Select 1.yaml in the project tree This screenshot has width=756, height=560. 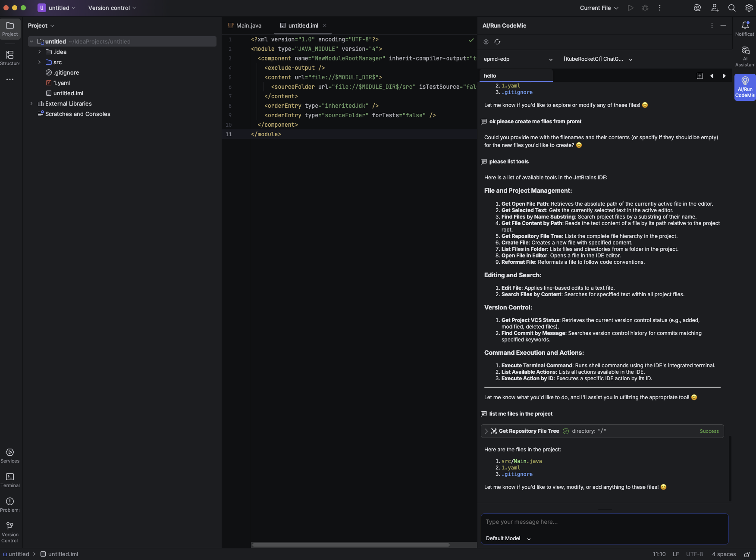[61, 83]
